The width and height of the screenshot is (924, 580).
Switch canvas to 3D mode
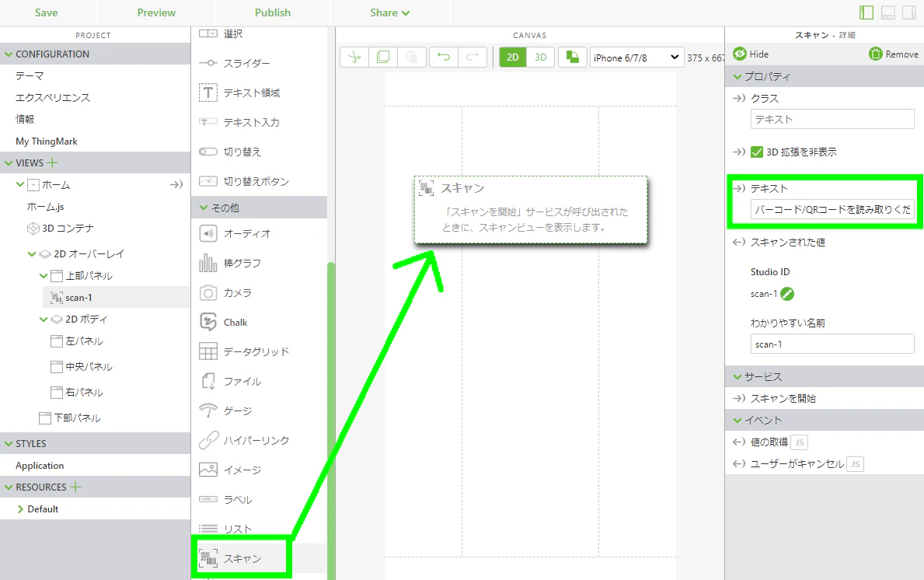[x=540, y=58]
